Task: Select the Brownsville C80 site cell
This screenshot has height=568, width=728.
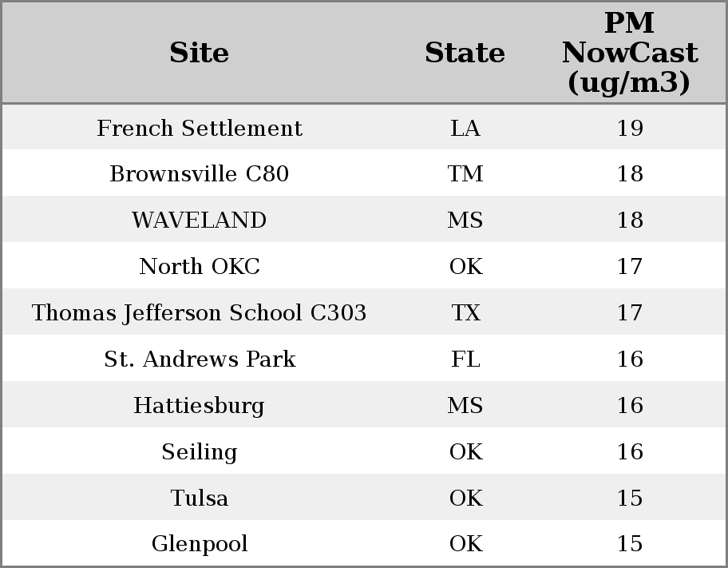Action: [200, 174]
